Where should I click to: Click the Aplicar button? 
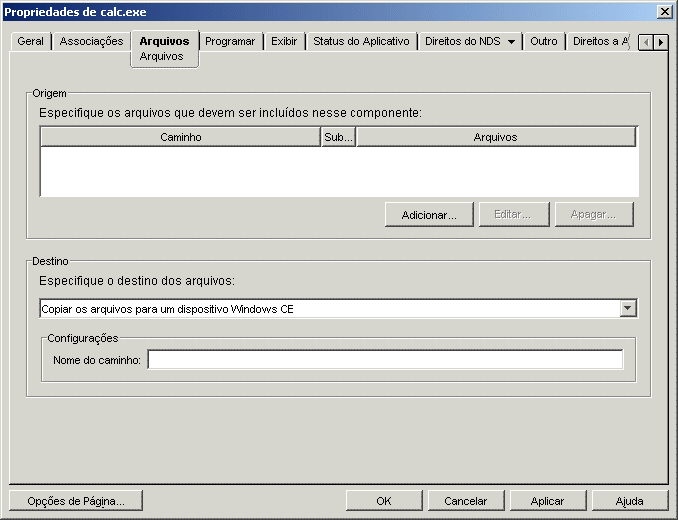click(547, 501)
